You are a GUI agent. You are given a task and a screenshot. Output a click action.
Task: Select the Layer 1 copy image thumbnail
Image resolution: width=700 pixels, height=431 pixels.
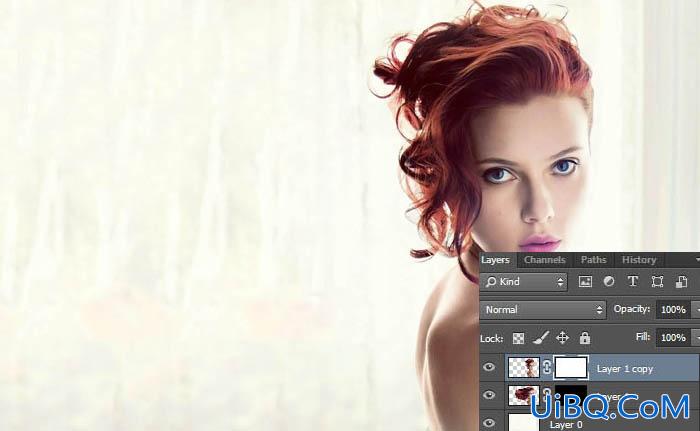[x=524, y=368]
